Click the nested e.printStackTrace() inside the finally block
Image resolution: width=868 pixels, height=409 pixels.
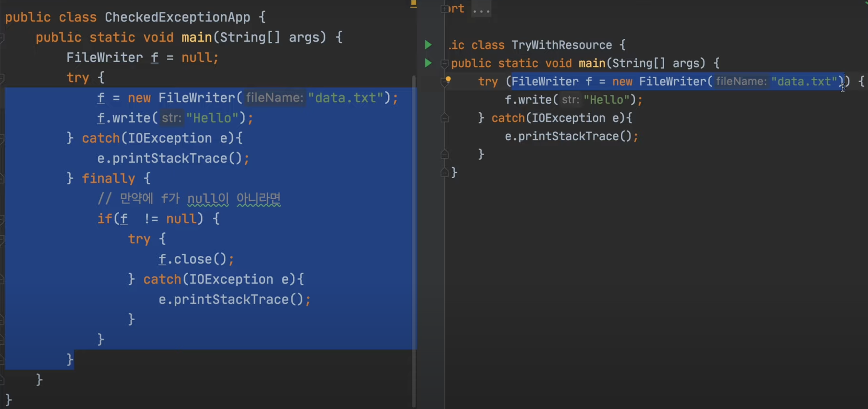[234, 300]
